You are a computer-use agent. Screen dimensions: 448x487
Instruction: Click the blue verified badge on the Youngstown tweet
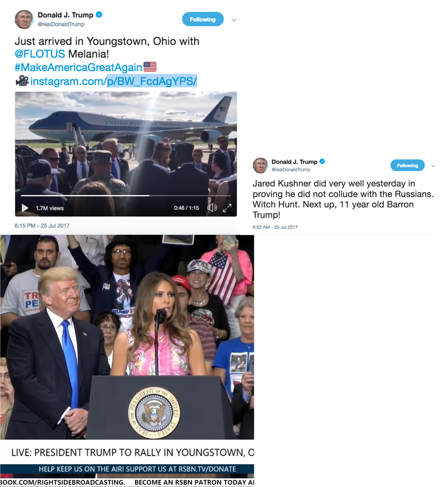click(x=99, y=15)
